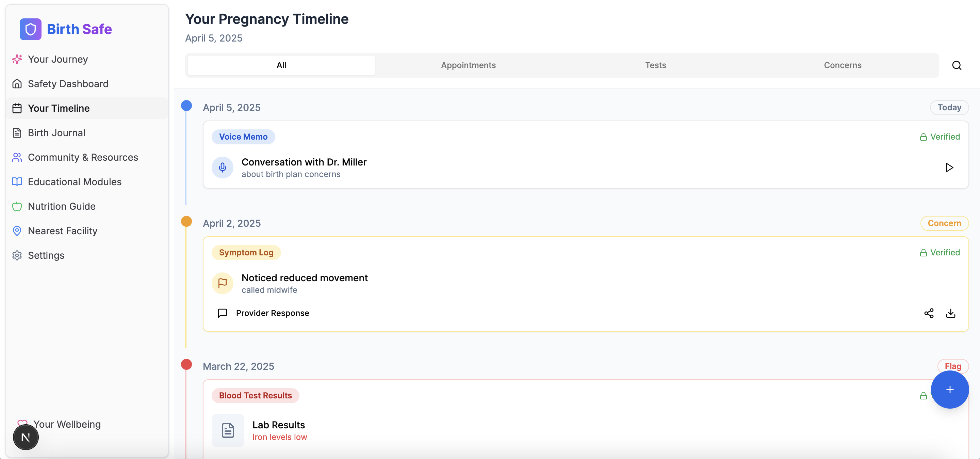Viewport: 980px width, 459px height.
Task: Click the search magnifier icon
Action: (x=957, y=65)
